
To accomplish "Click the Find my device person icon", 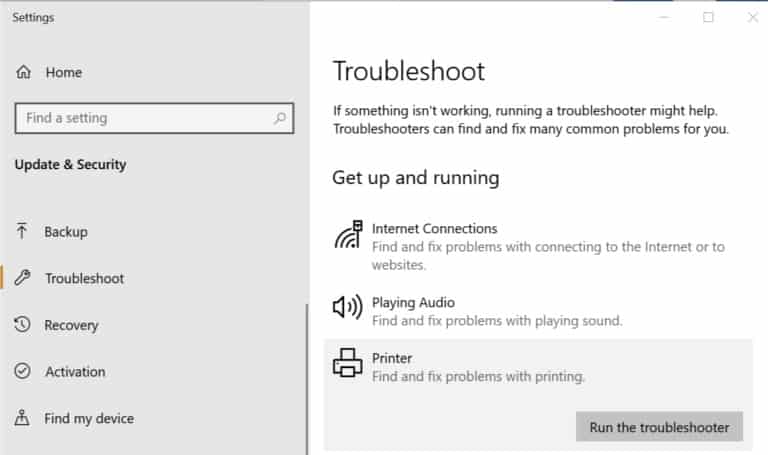I will (22, 418).
